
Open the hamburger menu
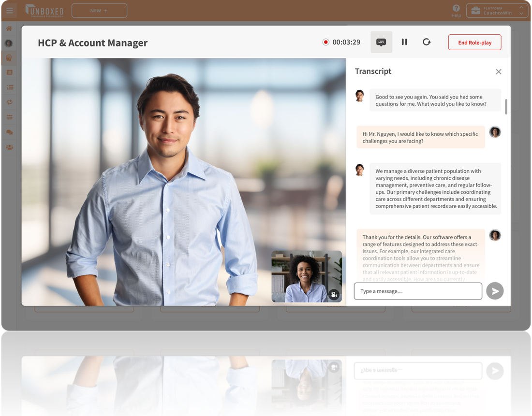(x=9, y=10)
